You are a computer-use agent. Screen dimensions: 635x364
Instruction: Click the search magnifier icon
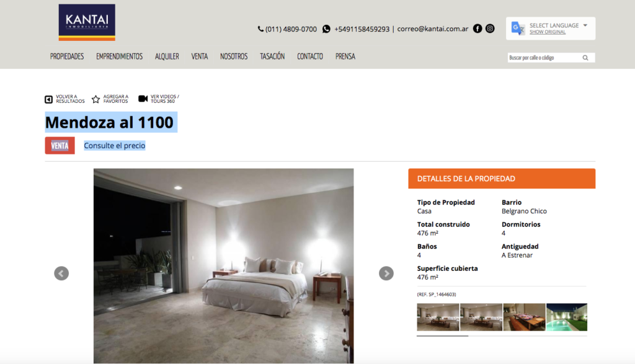coord(585,58)
